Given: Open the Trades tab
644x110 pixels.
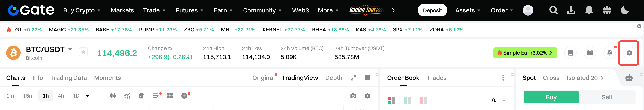Looking at the screenshot, I should tap(436, 78).
